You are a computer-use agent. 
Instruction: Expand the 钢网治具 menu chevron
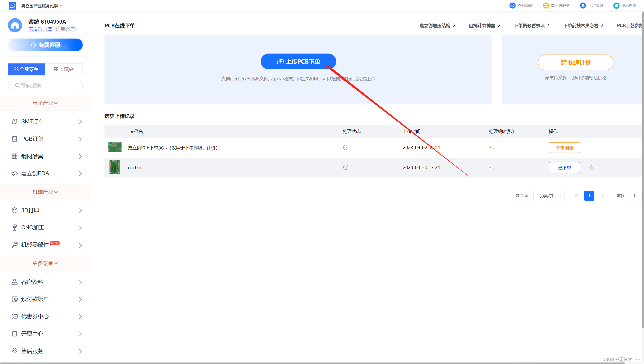coord(80,156)
